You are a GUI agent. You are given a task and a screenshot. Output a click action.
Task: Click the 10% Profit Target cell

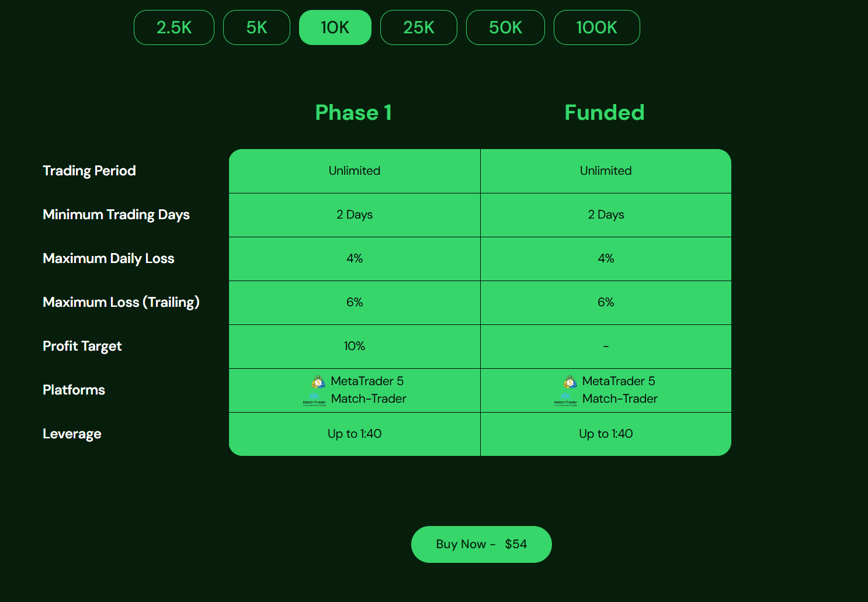[355, 346]
